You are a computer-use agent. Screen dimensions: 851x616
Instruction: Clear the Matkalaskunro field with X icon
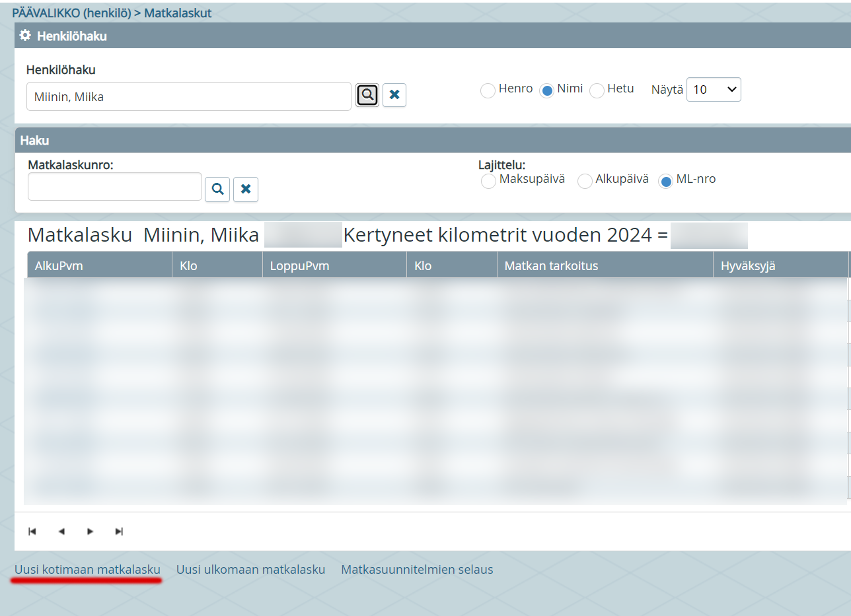tap(246, 189)
